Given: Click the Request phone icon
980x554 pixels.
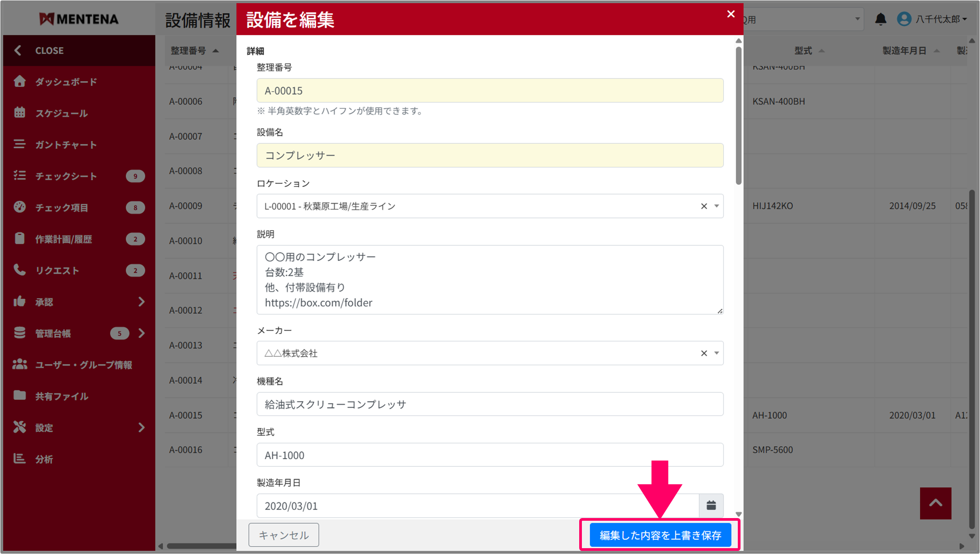Looking at the screenshot, I should pyautogui.click(x=19, y=270).
